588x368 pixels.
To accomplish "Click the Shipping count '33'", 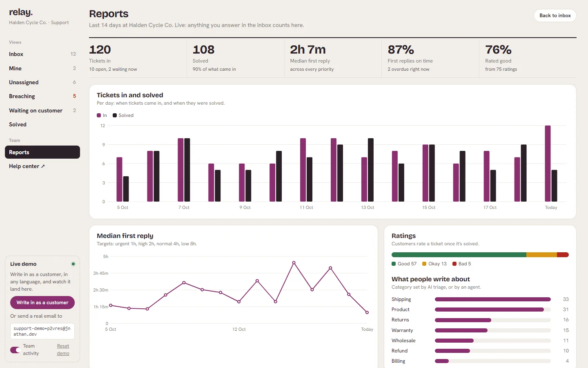I will pyautogui.click(x=566, y=299).
